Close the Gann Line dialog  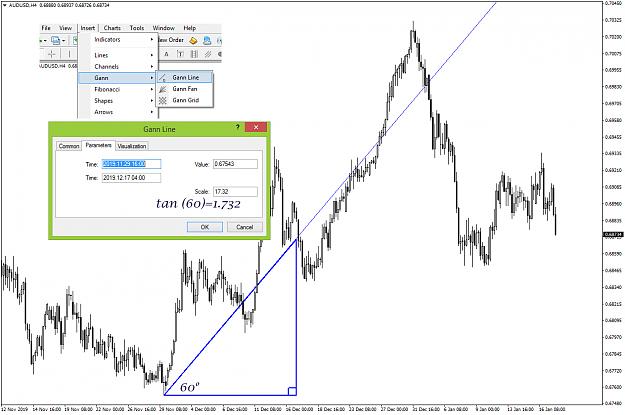pos(256,127)
